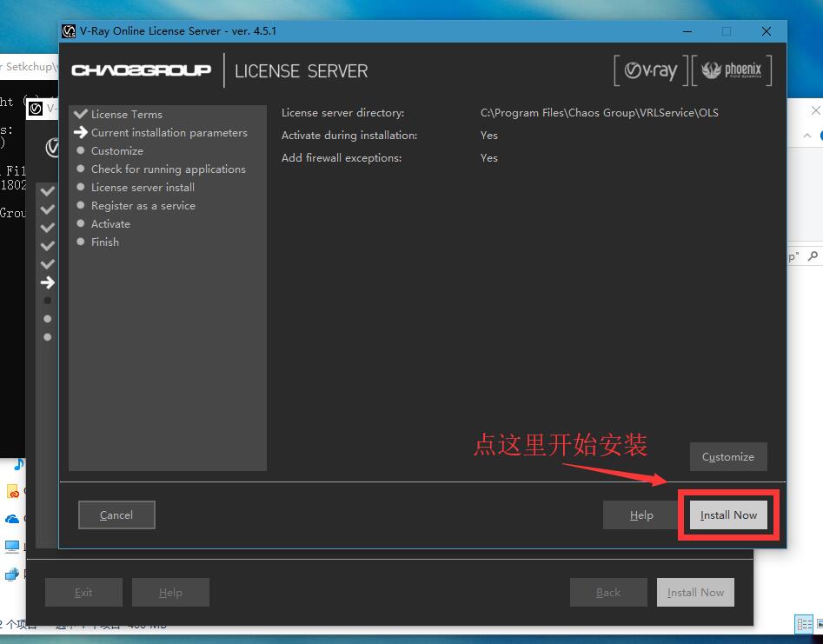Click Exit in the background V-Ray installer
Image resolution: width=823 pixels, height=644 pixels.
tap(83, 592)
